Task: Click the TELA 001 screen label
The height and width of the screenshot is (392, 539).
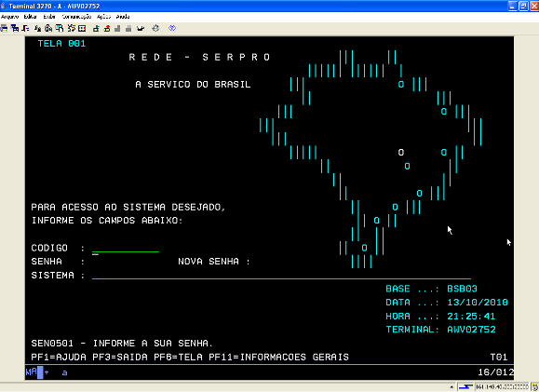Action: pyautogui.click(x=61, y=44)
